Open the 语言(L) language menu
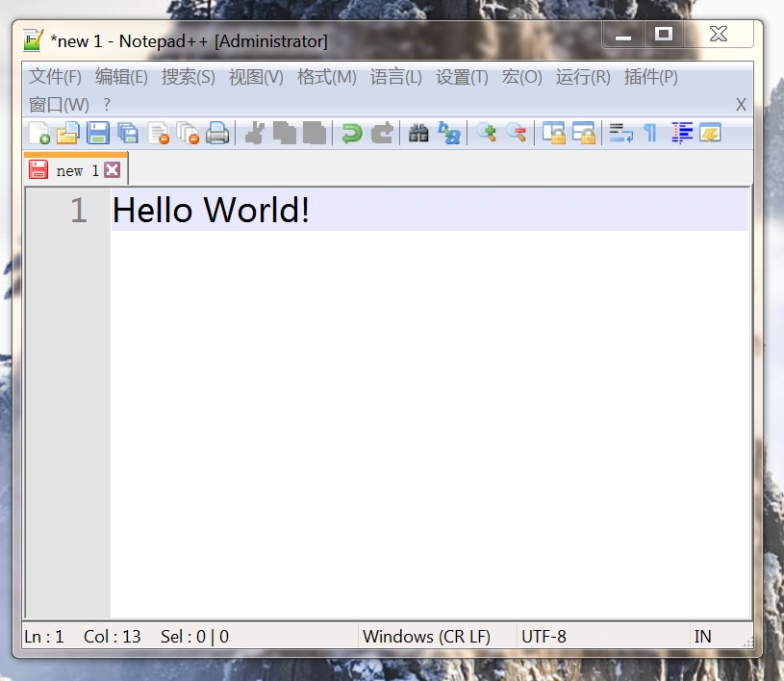 tap(395, 77)
